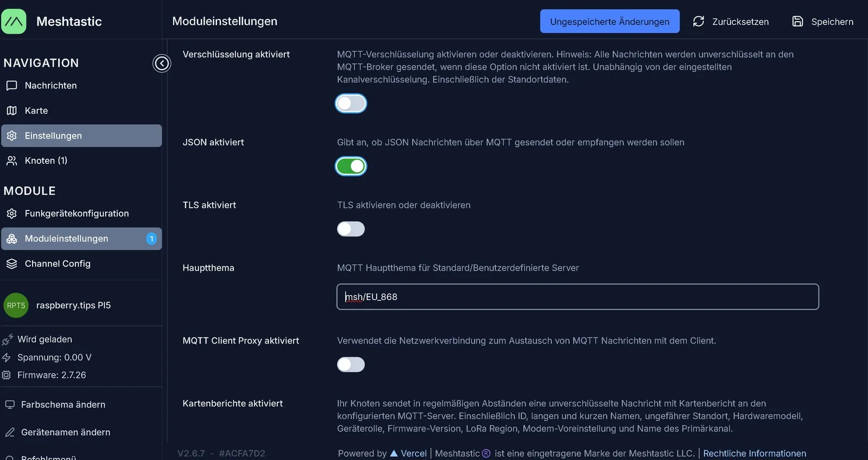
Task: Click the Nachrichten speech bubble icon
Action: [x=11, y=86]
